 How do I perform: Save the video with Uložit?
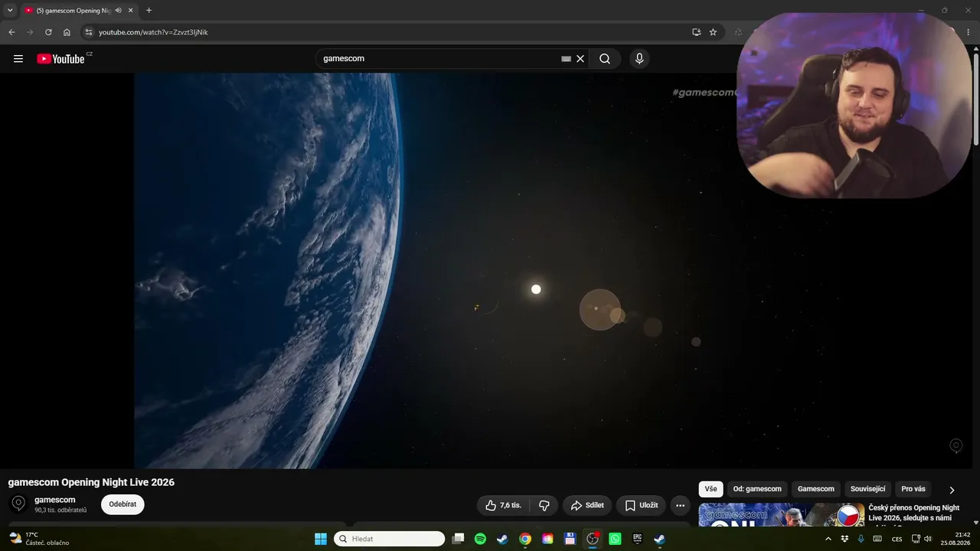pyautogui.click(x=641, y=505)
